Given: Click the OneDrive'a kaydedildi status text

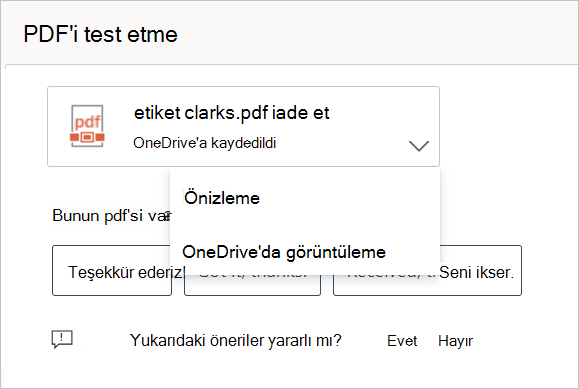Looking at the screenshot, I should (x=205, y=143).
